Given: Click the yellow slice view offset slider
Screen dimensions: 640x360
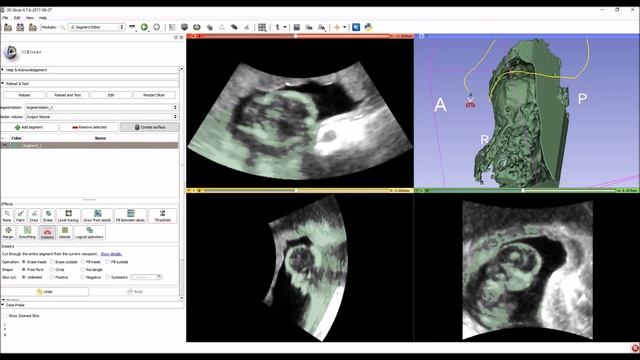Looking at the screenshot, I should 296,191.
